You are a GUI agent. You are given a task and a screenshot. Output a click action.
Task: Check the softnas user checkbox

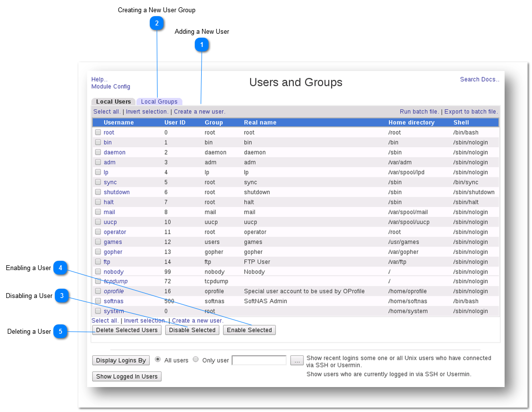(98, 301)
